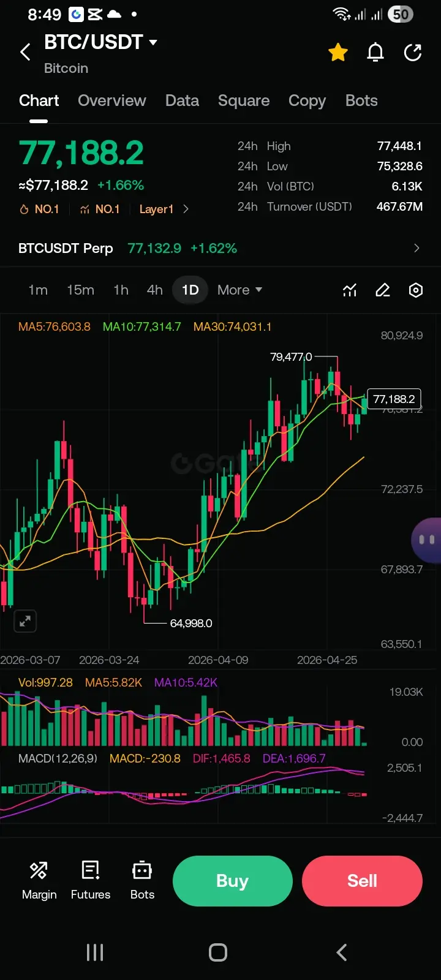Open the drawing tools pencil icon
Screen dimensions: 441x980
point(383,290)
